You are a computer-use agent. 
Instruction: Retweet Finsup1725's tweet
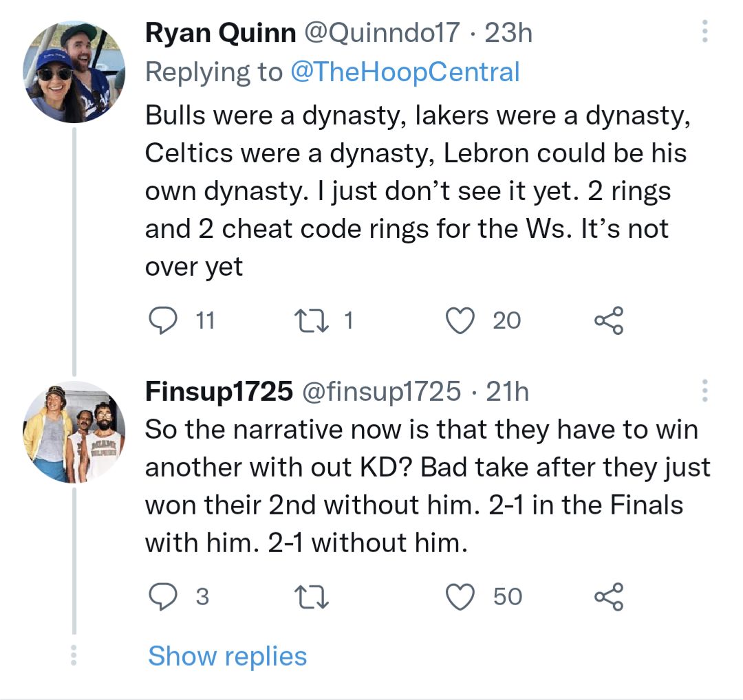tap(312, 597)
